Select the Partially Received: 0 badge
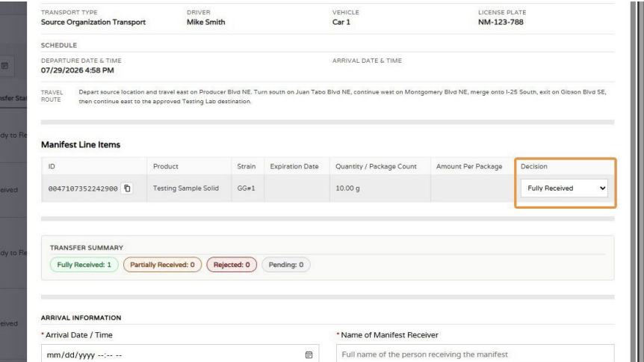The width and height of the screenshot is (644, 362). tap(162, 265)
